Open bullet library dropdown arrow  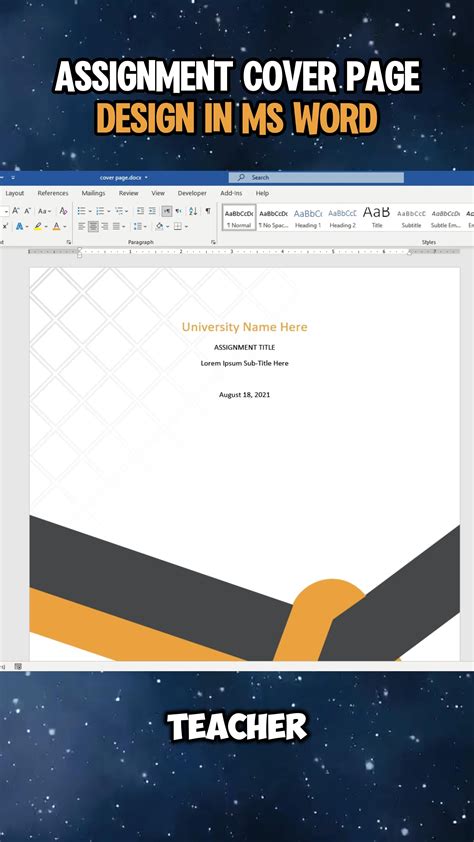click(90, 211)
